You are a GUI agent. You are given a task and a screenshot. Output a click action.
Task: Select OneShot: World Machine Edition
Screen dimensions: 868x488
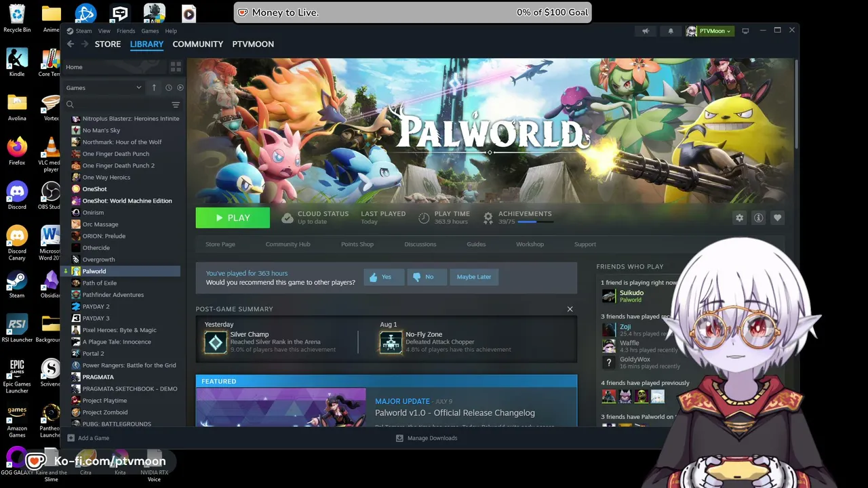[x=127, y=201]
